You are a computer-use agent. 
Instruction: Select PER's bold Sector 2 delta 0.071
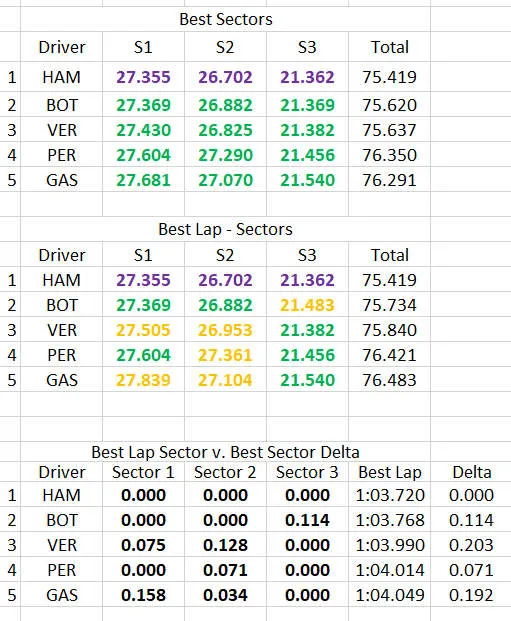(x=225, y=570)
